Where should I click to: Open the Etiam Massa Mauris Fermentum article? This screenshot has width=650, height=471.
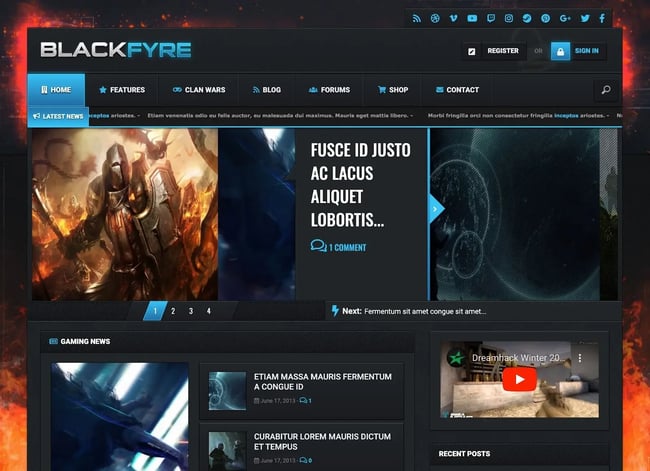323,381
